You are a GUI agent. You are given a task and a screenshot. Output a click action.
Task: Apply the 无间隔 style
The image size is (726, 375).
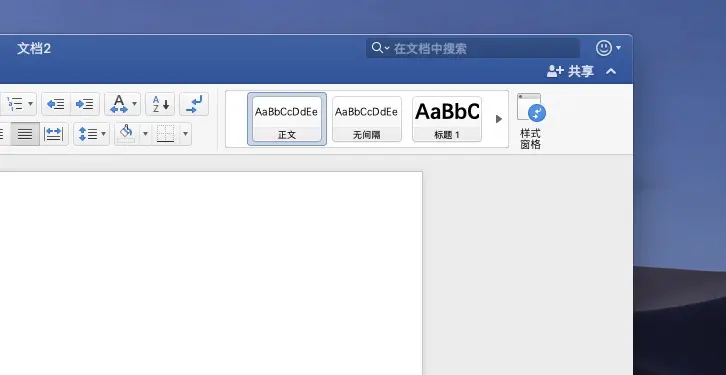pos(367,119)
